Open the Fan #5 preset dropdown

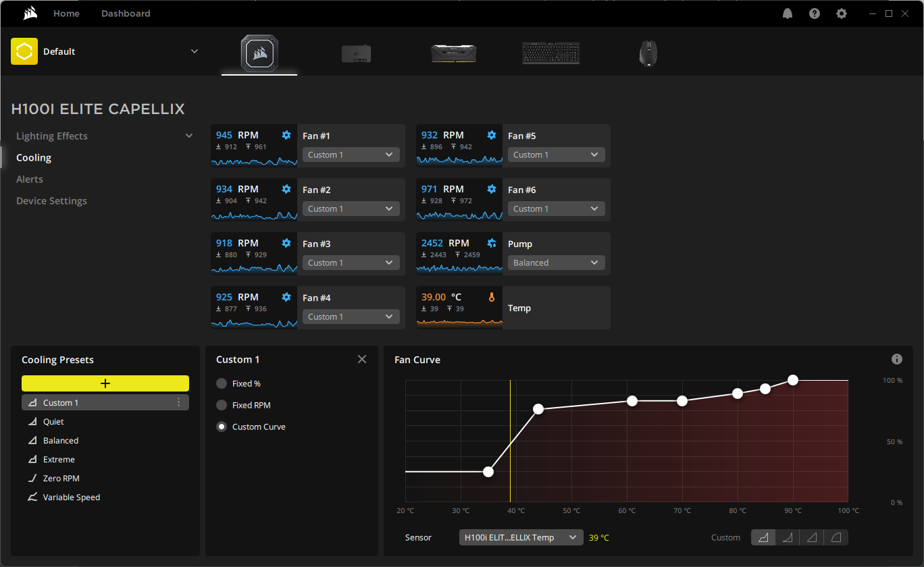(x=557, y=155)
